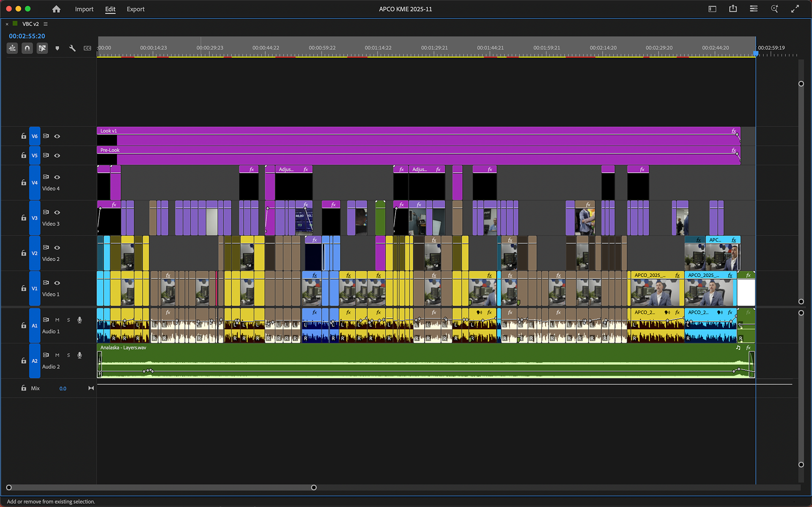Open the VBC v2 sequence panel menu
Viewport: 812px width, 507px height.
click(x=46, y=24)
